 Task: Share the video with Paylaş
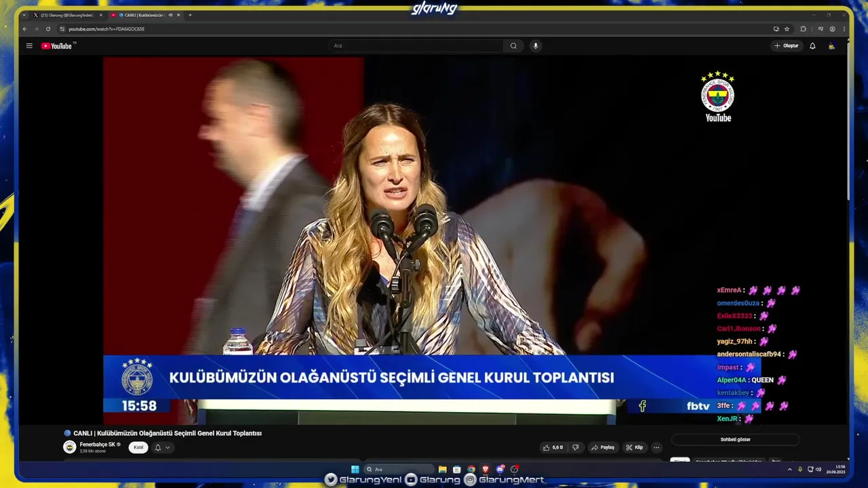602,447
